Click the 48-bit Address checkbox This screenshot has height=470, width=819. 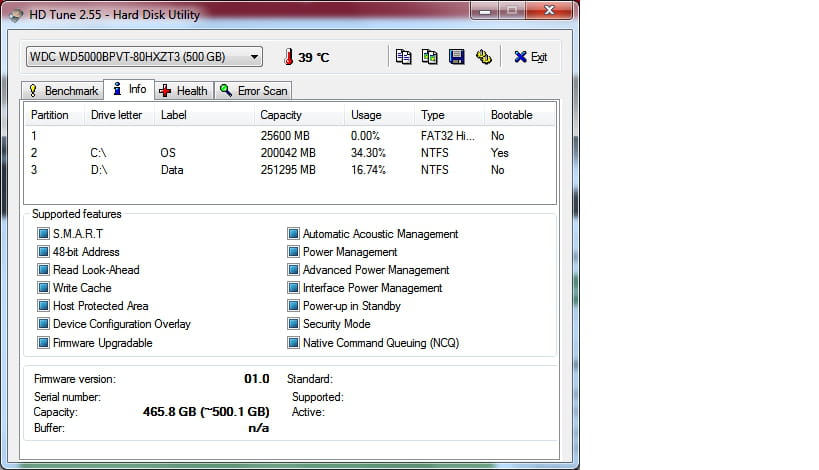43,252
